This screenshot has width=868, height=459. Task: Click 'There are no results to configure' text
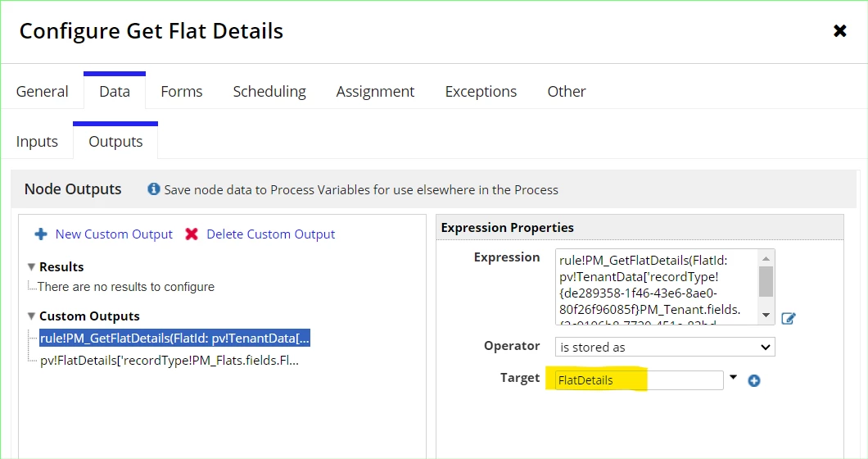pyautogui.click(x=126, y=287)
